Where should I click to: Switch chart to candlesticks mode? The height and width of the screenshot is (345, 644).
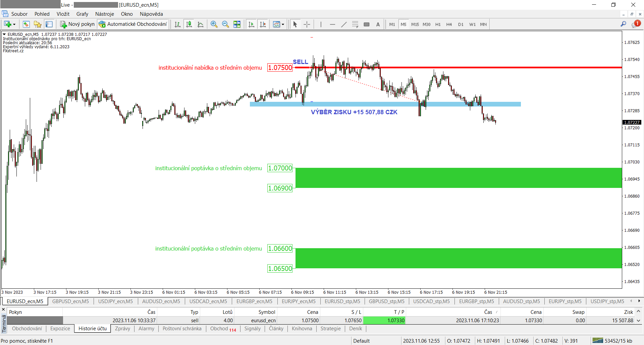[189, 24]
